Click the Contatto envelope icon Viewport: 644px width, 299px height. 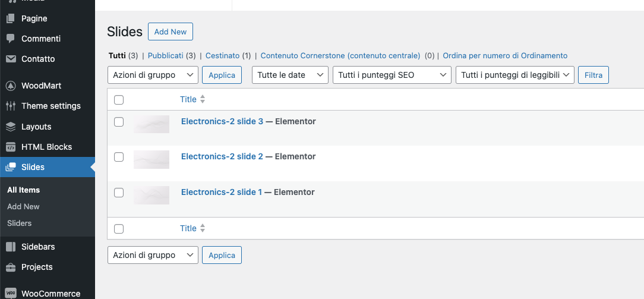tap(11, 59)
